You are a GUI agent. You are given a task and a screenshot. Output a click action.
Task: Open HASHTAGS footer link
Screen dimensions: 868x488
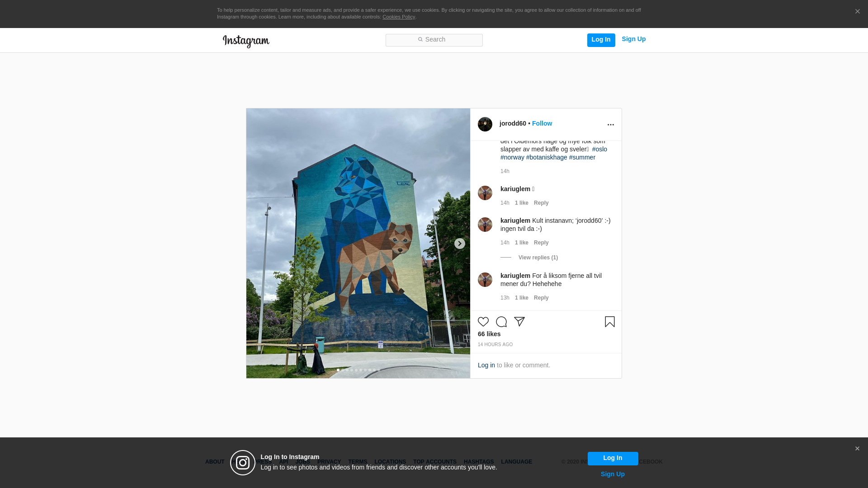[479, 462]
